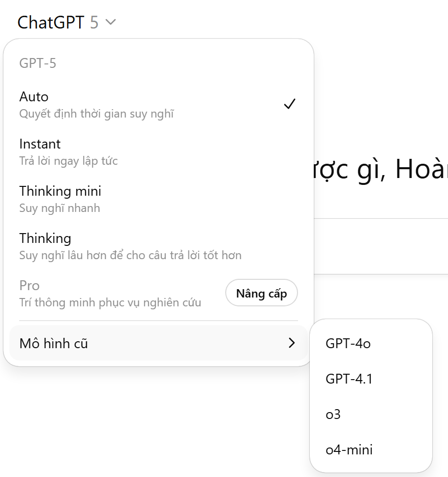Switch to the o4-mini model
Image resolution: width=448 pixels, height=477 pixels.
tap(349, 450)
